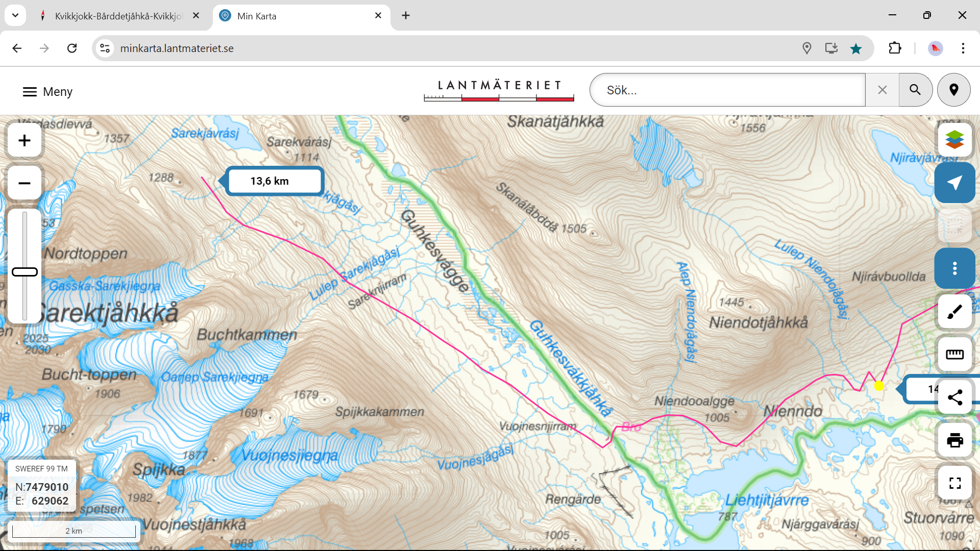Screen dimensions: 980x551
Task: Zoom in with the plus button
Action: [x=24, y=140]
